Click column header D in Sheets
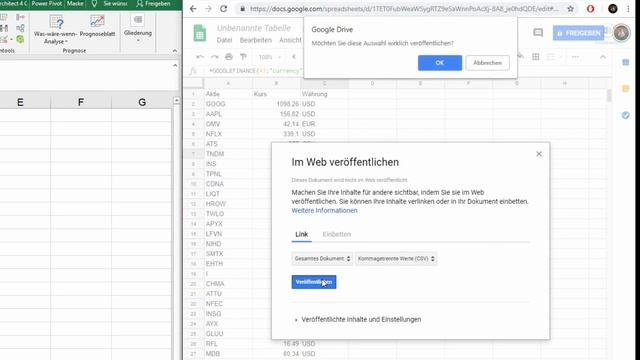Screen dimensions: 640x360 click(x=372, y=83)
